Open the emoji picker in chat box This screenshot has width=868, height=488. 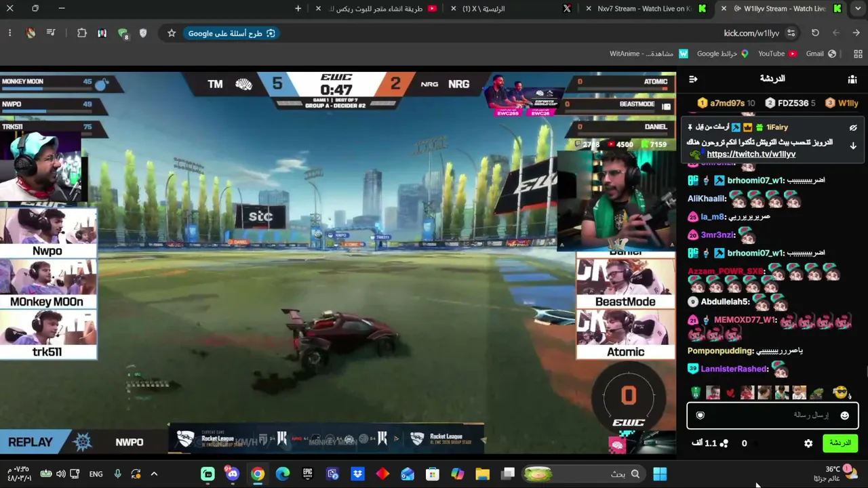coord(844,415)
